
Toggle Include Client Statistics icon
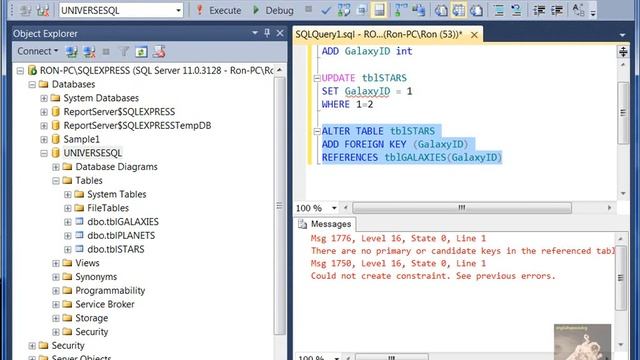[418, 10]
